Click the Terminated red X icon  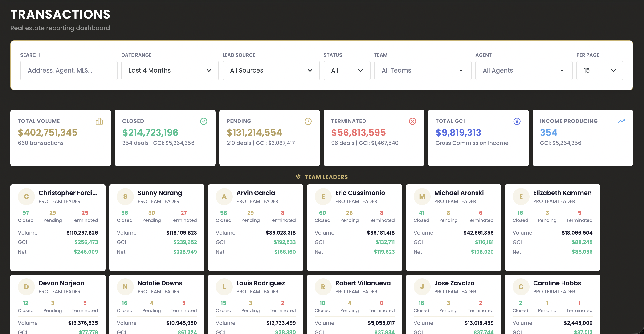point(412,121)
